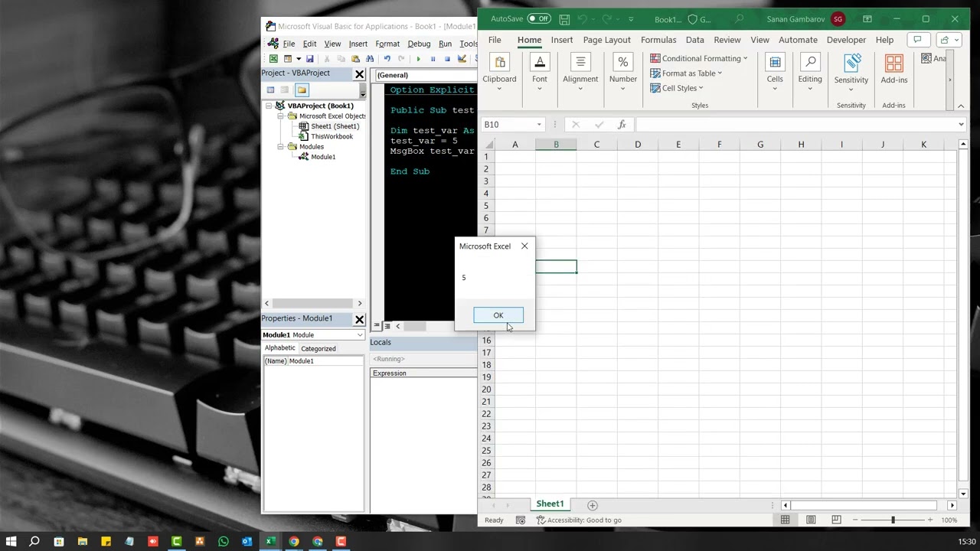Click the Design Mode icon in VBA toolbar
The image size is (980, 551).
tap(462, 59)
